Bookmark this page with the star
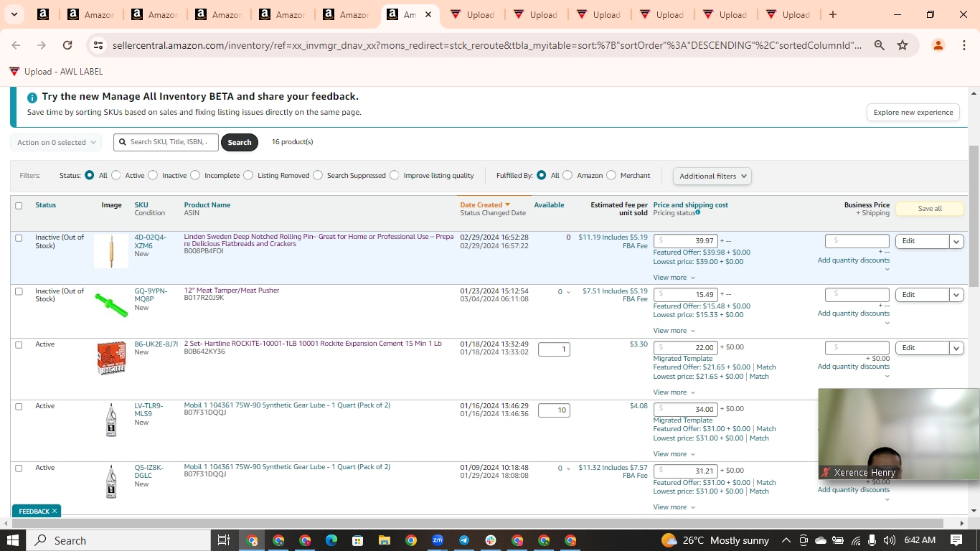 tap(903, 45)
